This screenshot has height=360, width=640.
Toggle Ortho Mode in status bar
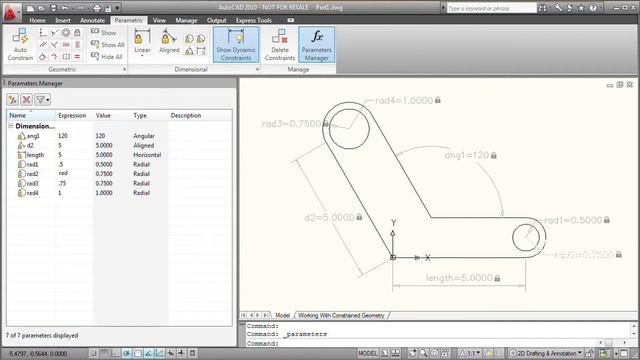(x=116, y=353)
